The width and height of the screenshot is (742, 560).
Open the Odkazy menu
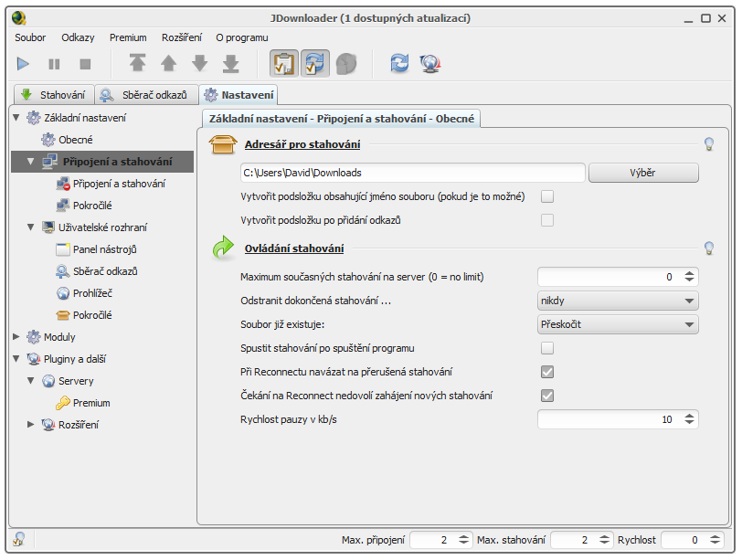coord(78,37)
